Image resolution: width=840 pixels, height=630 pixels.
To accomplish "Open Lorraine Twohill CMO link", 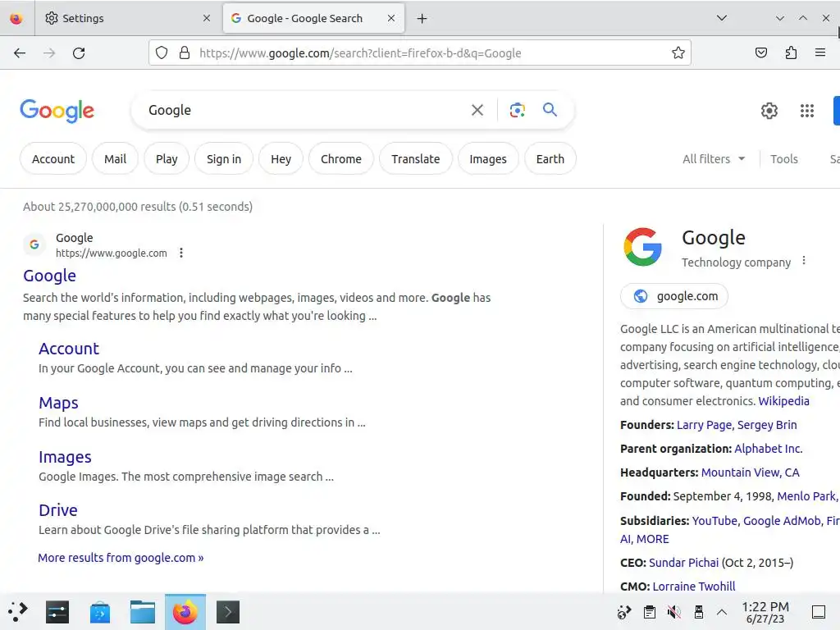I will (694, 587).
